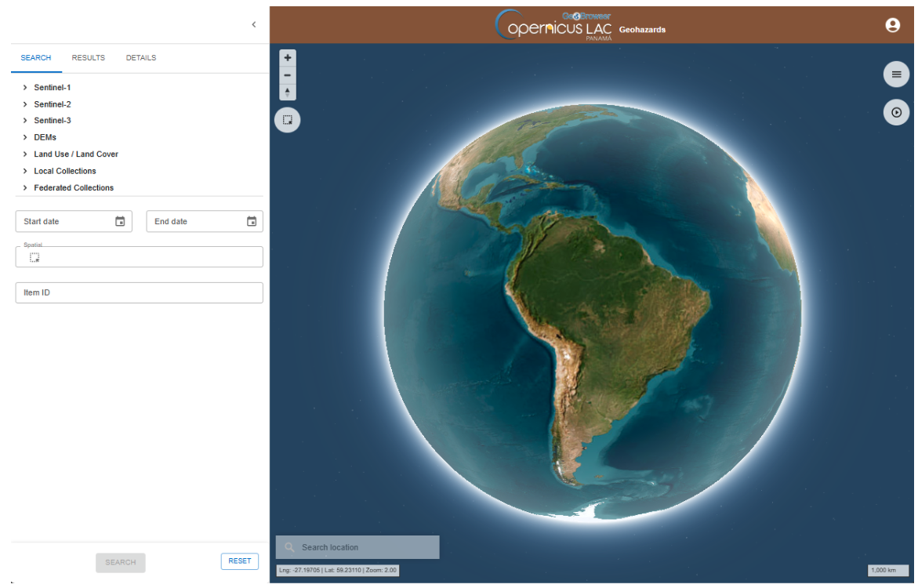Open the Start date calendar picker
Screen dimensions: 918x588
(120, 222)
